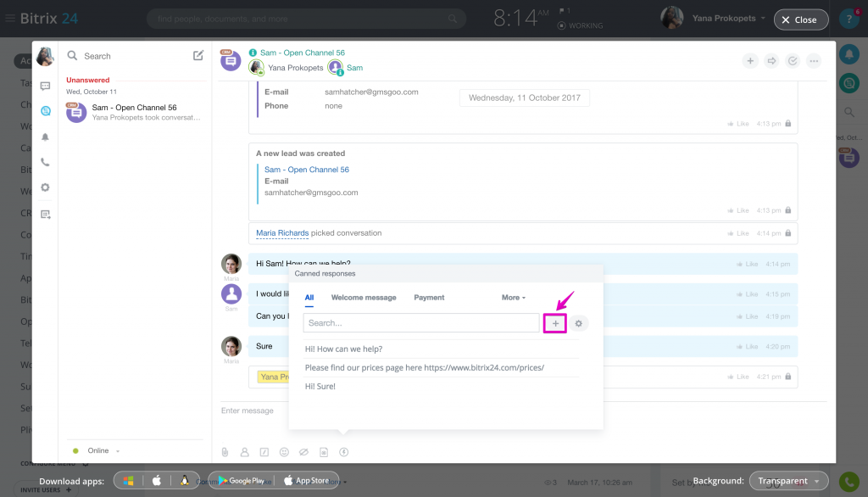Click the canned responses lightning icon
Image resolution: width=868 pixels, height=497 pixels.
click(x=344, y=452)
